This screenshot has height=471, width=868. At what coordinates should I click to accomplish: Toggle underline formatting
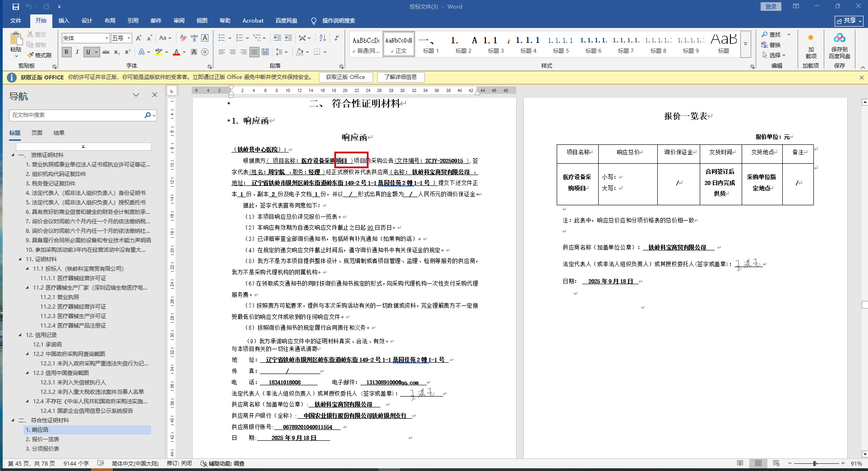point(88,52)
